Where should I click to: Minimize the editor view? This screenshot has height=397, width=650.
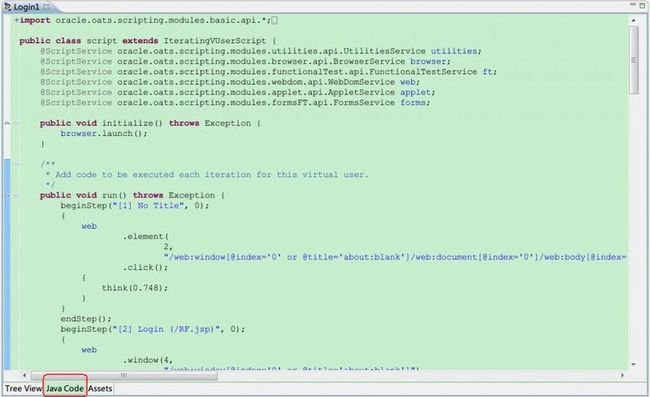click(x=633, y=5)
